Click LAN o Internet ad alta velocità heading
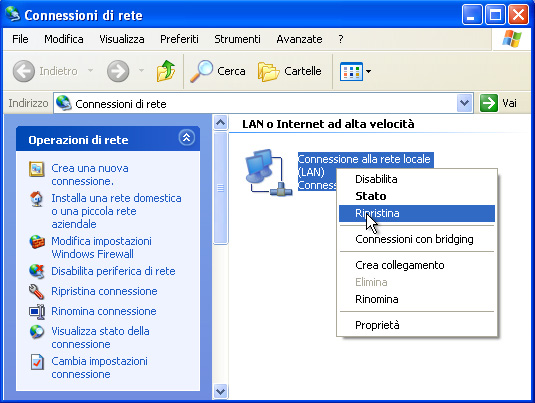This screenshot has width=535, height=403. pyautogui.click(x=328, y=124)
